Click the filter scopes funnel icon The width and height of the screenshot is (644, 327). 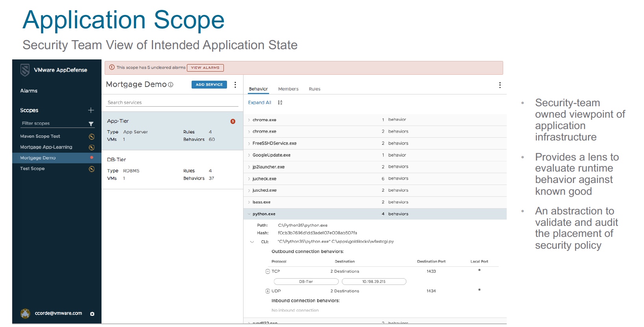(91, 124)
